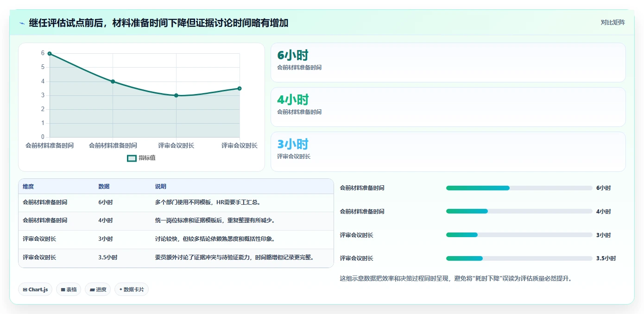The width and height of the screenshot is (644, 314).
Task: Click the 会前材料准备时间 label beside the 4小时 progress bar
Action: [x=362, y=212]
